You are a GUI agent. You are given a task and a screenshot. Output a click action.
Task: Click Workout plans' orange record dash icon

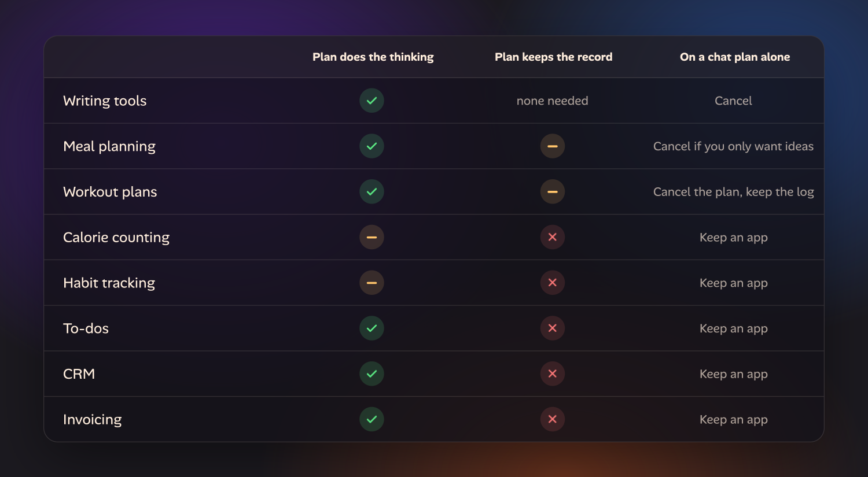click(553, 191)
